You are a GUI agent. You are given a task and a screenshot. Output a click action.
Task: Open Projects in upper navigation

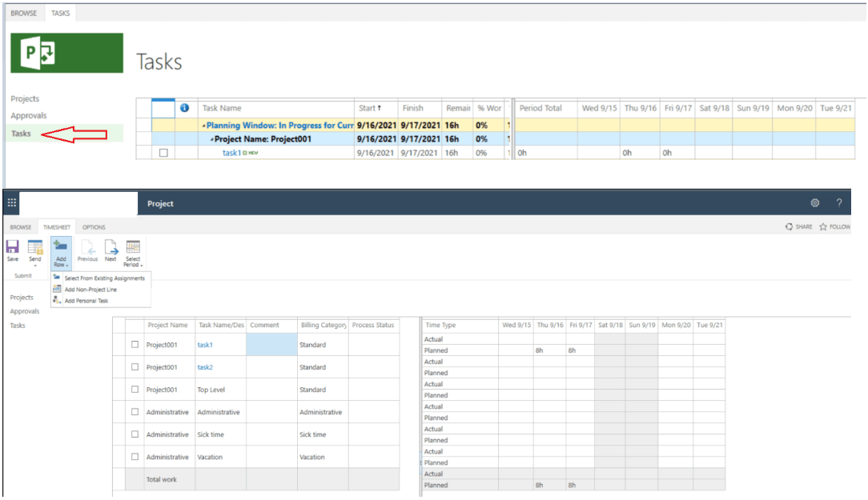pyautogui.click(x=25, y=98)
